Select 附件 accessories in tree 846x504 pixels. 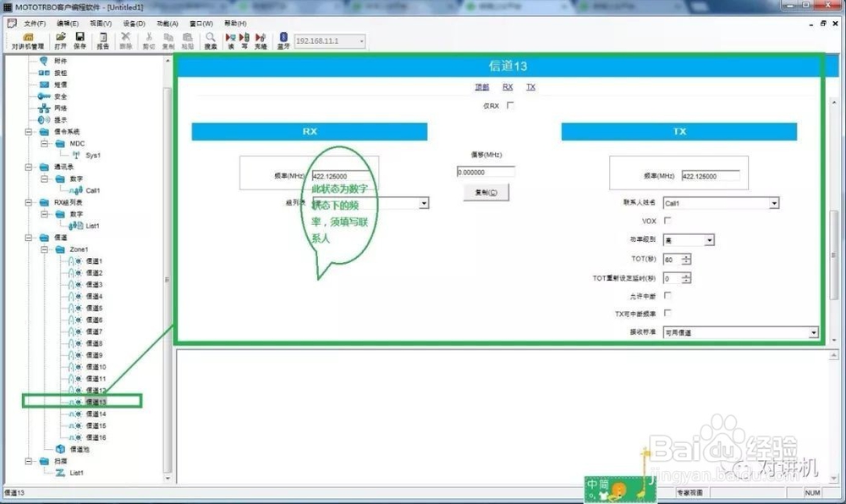pyautogui.click(x=60, y=61)
